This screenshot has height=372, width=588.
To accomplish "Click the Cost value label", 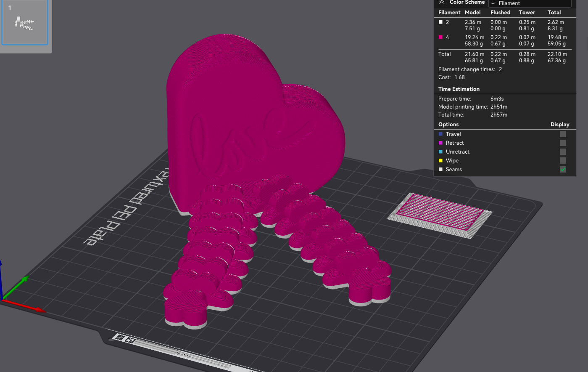I will click(459, 77).
